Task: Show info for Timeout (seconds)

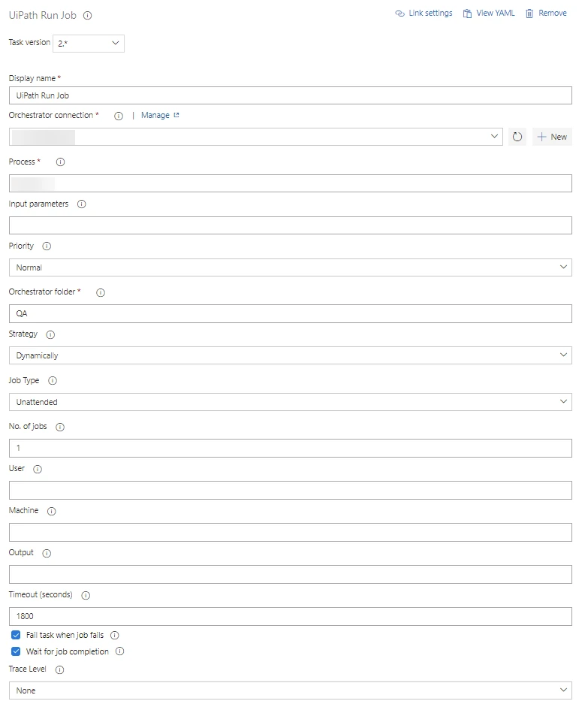Action: coord(86,595)
